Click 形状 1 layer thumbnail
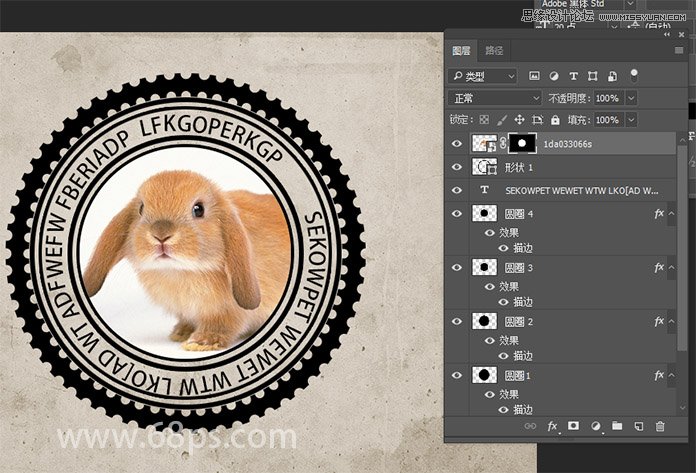This screenshot has height=473, width=696. [x=484, y=167]
